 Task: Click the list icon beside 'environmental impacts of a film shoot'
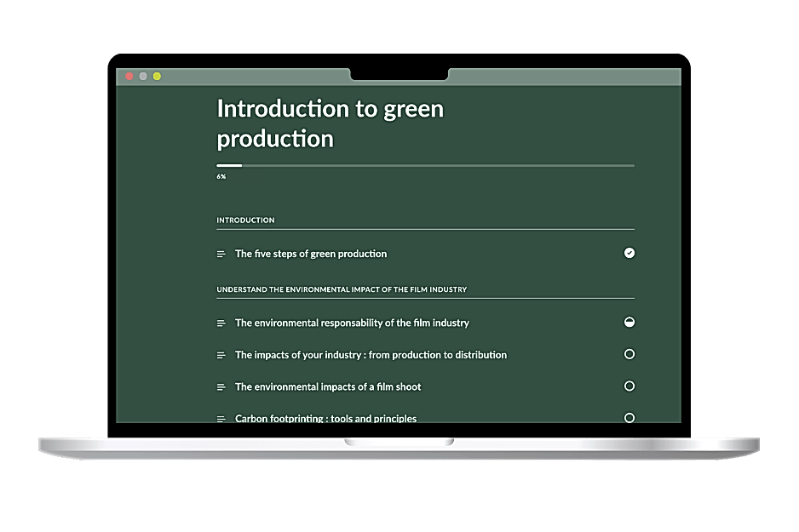coord(221,387)
